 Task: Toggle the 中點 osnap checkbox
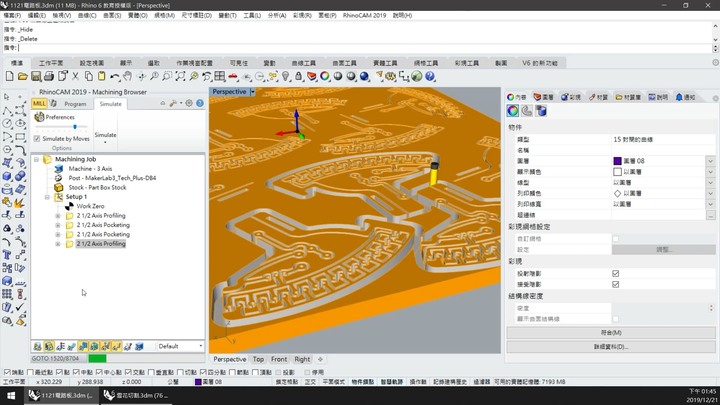(76, 372)
